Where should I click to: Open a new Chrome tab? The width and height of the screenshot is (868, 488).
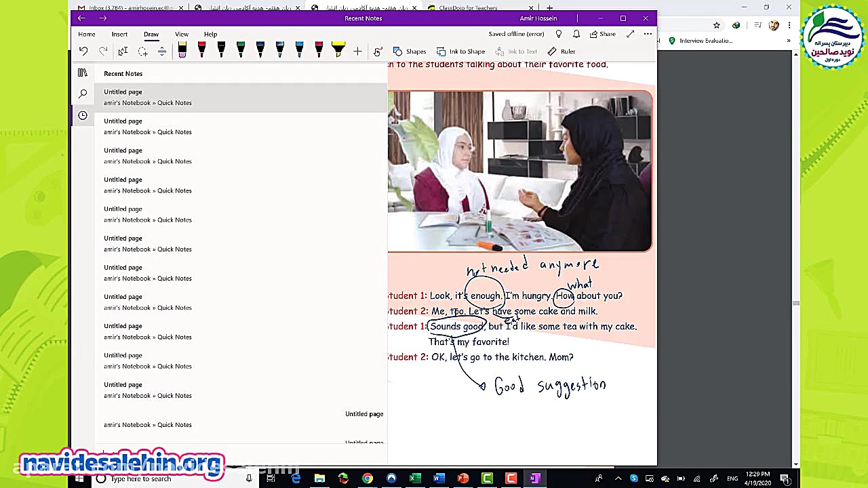(x=550, y=7)
